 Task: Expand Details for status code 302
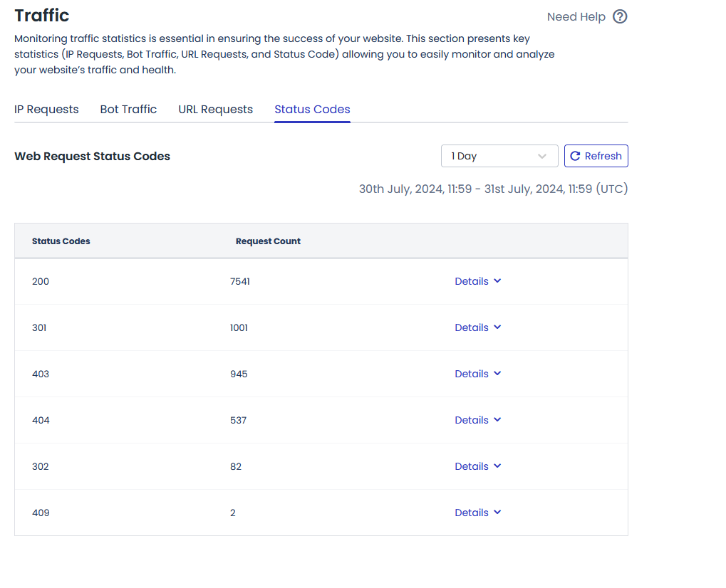(478, 466)
